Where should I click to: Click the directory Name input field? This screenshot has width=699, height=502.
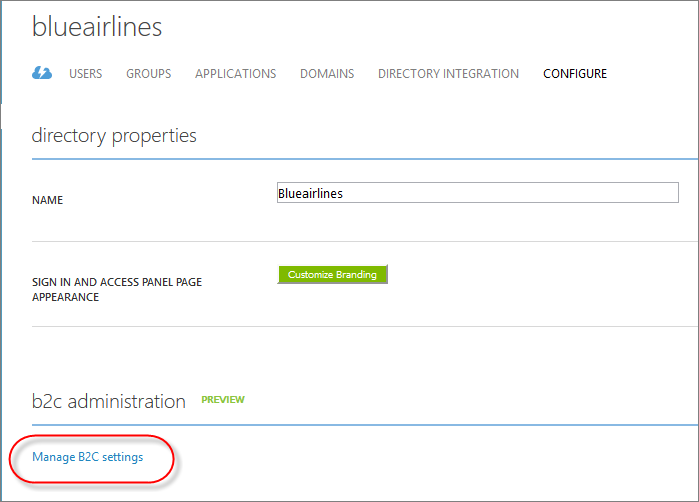pyautogui.click(x=477, y=193)
